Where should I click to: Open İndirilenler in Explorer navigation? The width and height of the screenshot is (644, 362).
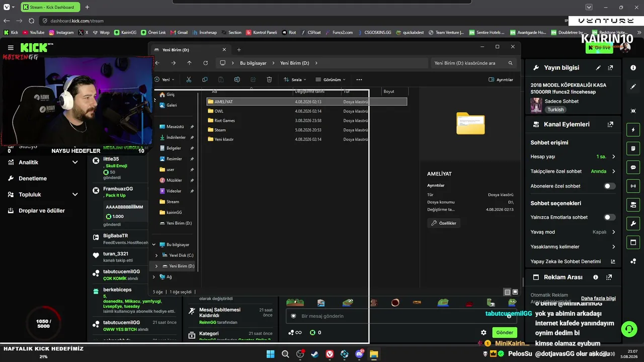click(x=176, y=137)
